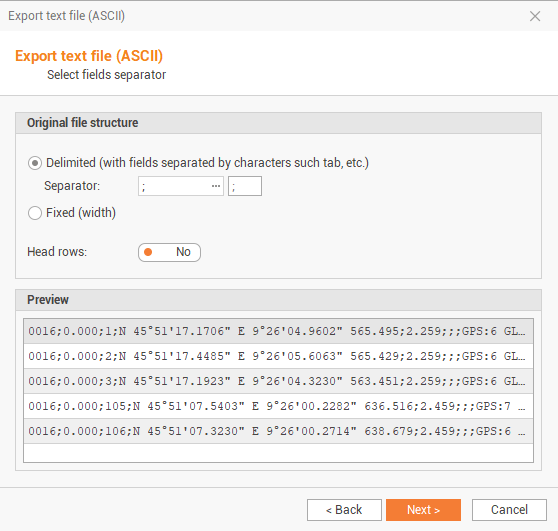Choose the Fixed (width) radio button
The width and height of the screenshot is (558, 531).
point(35,213)
